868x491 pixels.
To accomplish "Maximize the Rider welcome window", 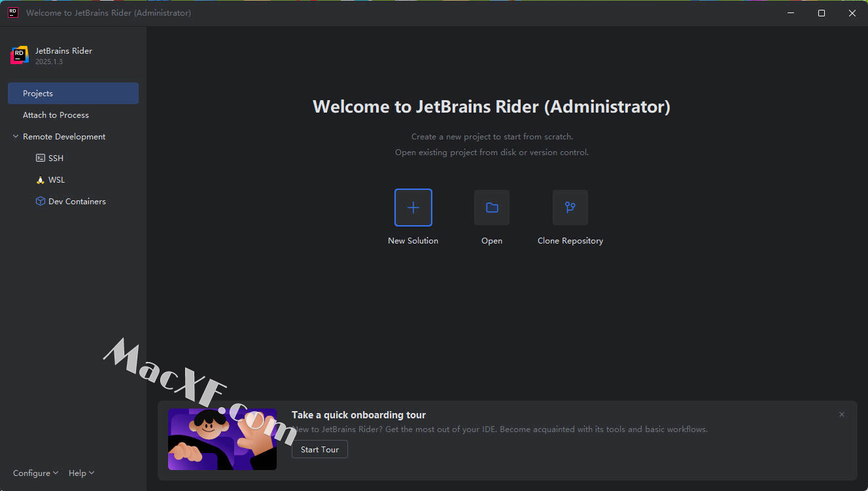I will [x=822, y=13].
